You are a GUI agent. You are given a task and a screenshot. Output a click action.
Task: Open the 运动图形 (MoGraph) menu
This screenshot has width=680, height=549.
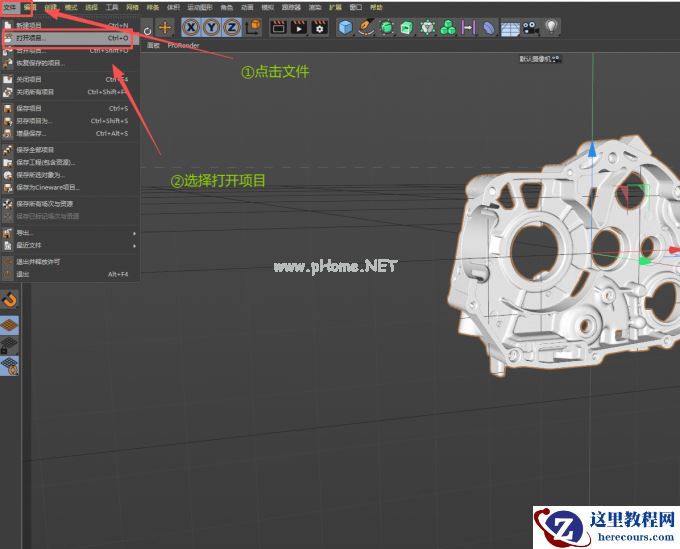pyautogui.click(x=200, y=7)
